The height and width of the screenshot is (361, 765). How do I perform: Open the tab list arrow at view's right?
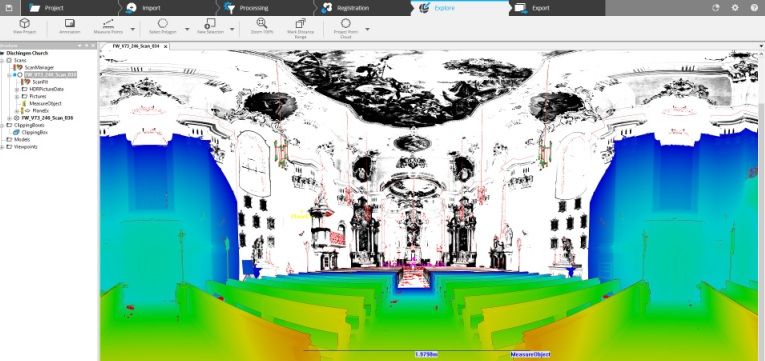tap(762, 46)
